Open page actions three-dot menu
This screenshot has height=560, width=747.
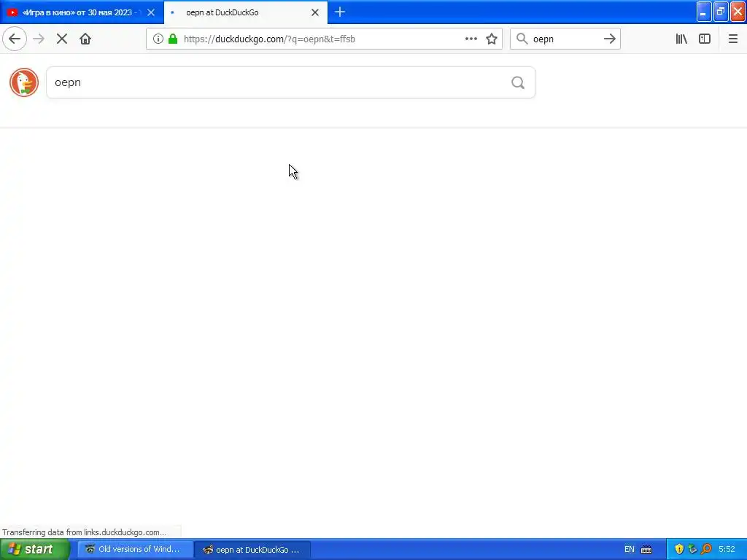[471, 39]
